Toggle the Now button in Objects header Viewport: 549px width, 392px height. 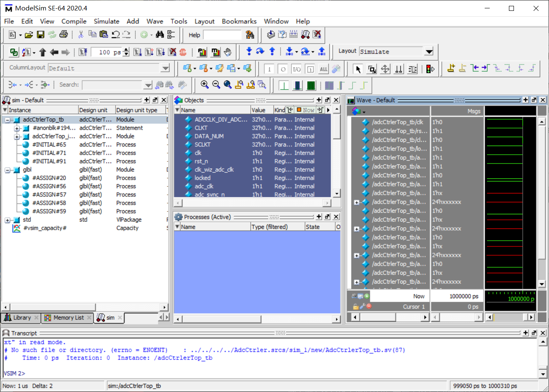coord(306,110)
